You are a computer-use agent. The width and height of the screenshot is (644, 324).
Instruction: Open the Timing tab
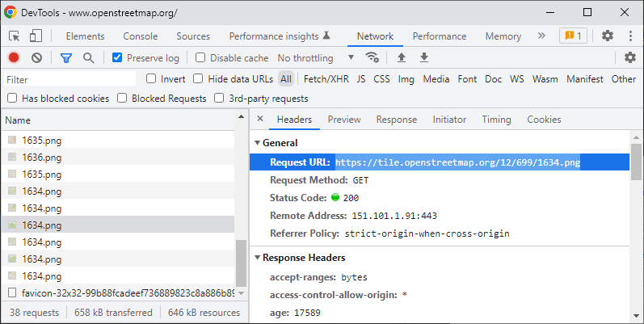pos(497,120)
